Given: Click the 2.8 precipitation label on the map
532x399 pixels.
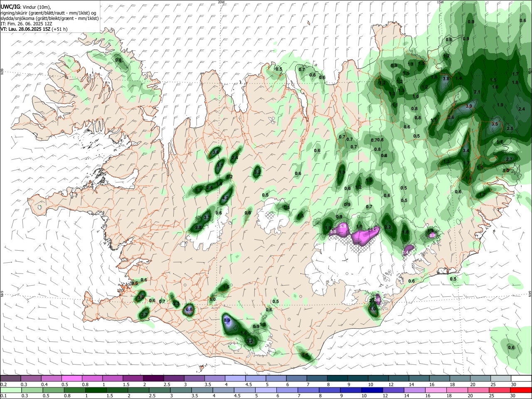Looking at the screenshot, I should 198,227.
